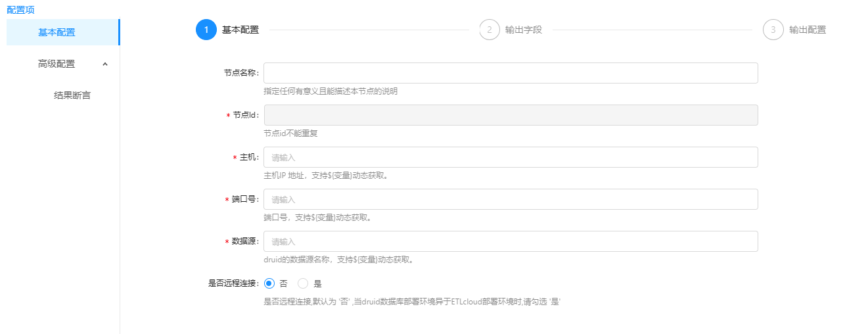Click the 基本配置 step title in wizard
This screenshot has width=868, height=334.
click(x=240, y=30)
